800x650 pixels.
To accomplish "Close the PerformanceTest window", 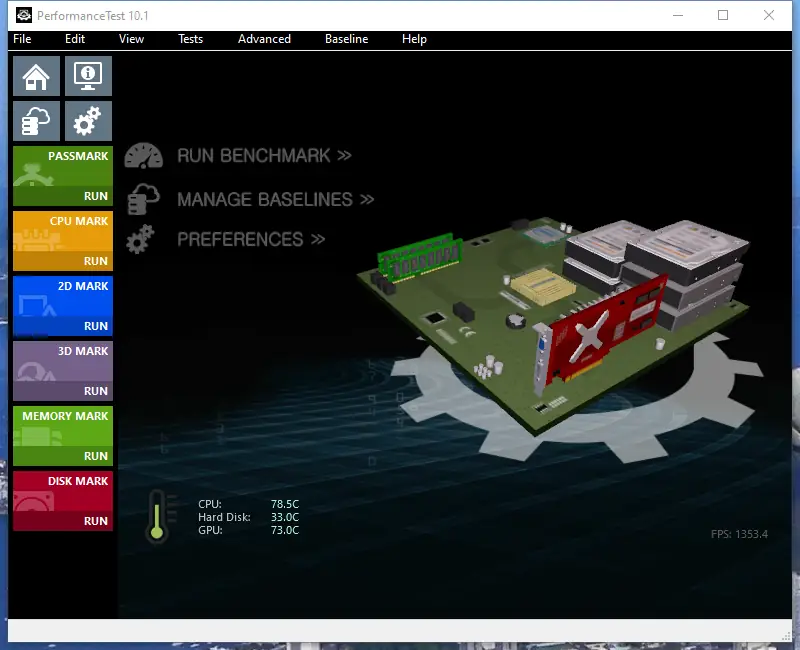I will point(769,15).
